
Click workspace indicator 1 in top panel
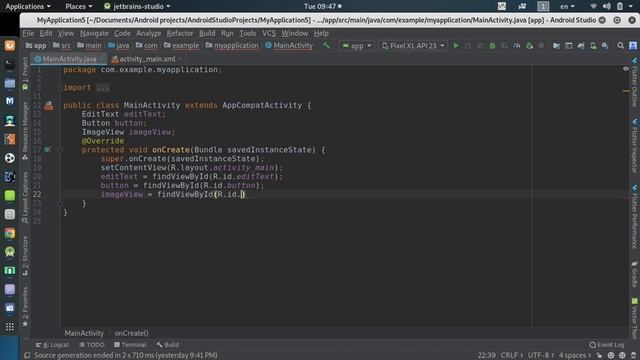tap(543, 6)
